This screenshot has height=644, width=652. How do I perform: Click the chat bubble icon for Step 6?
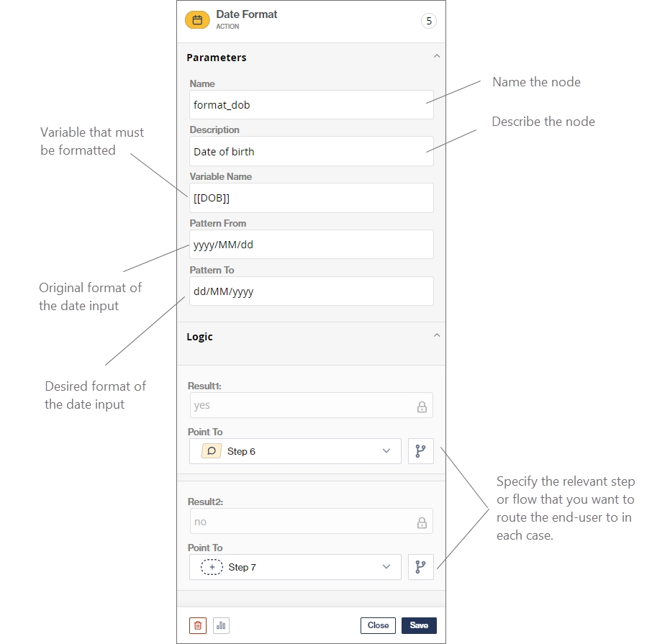(x=212, y=451)
